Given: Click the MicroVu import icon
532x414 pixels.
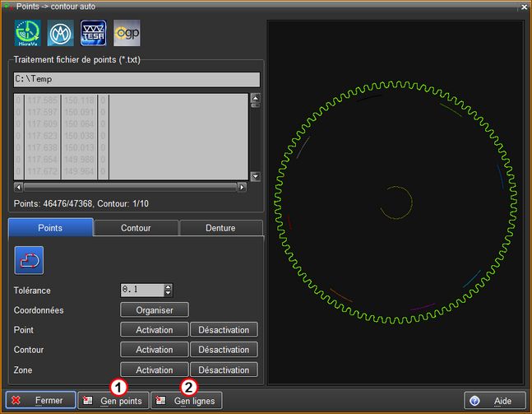Looking at the screenshot, I should [28, 33].
